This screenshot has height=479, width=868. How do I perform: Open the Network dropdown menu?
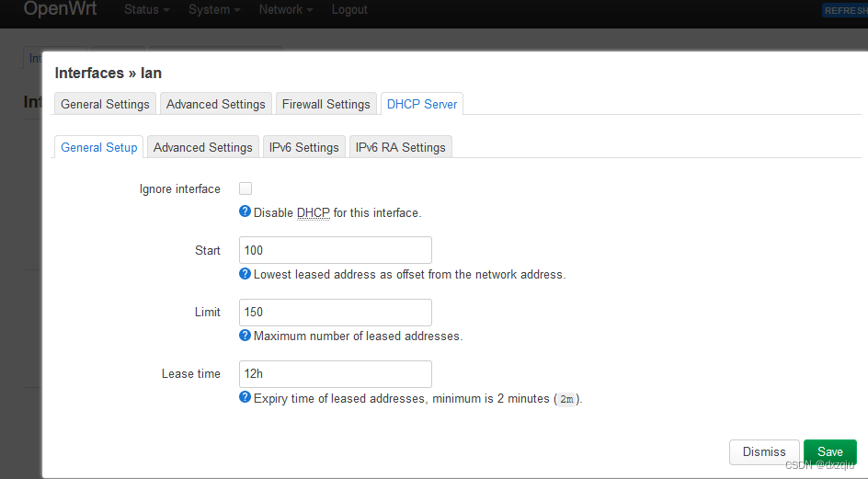point(286,9)
